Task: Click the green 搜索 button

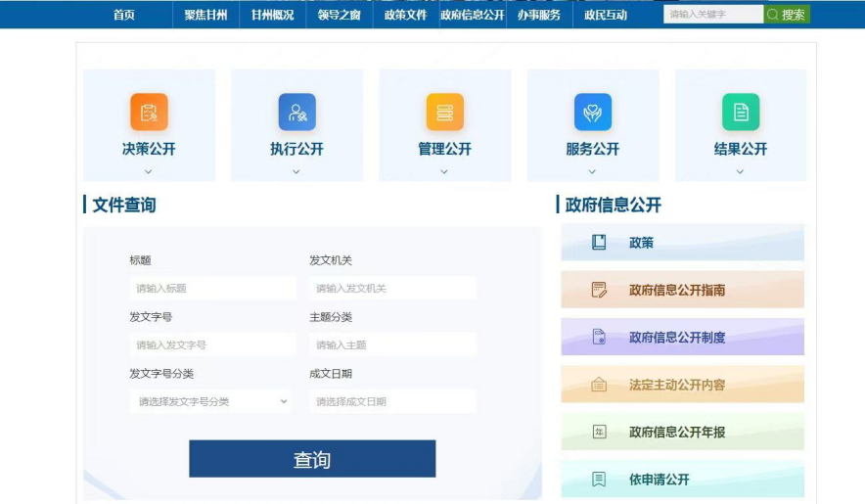Action: pos(787,15)
